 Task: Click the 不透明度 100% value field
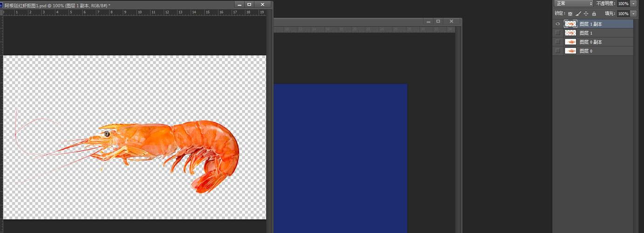tap(624, 3)
